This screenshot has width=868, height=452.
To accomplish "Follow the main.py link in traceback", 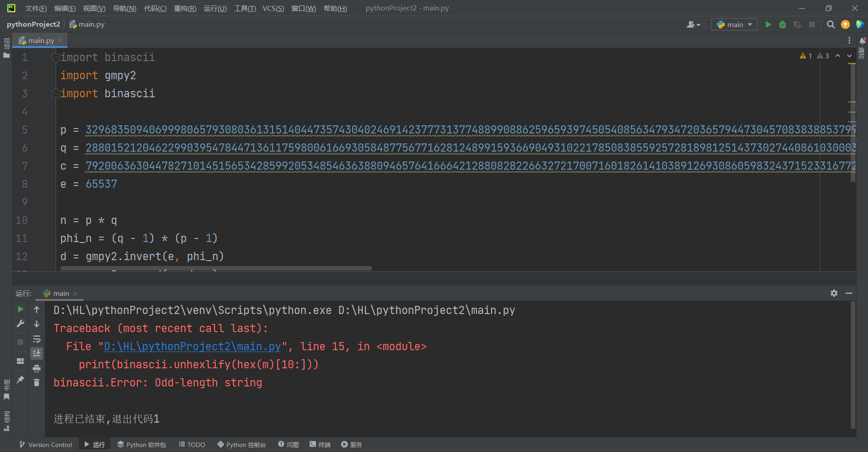I will pos(192,347).
